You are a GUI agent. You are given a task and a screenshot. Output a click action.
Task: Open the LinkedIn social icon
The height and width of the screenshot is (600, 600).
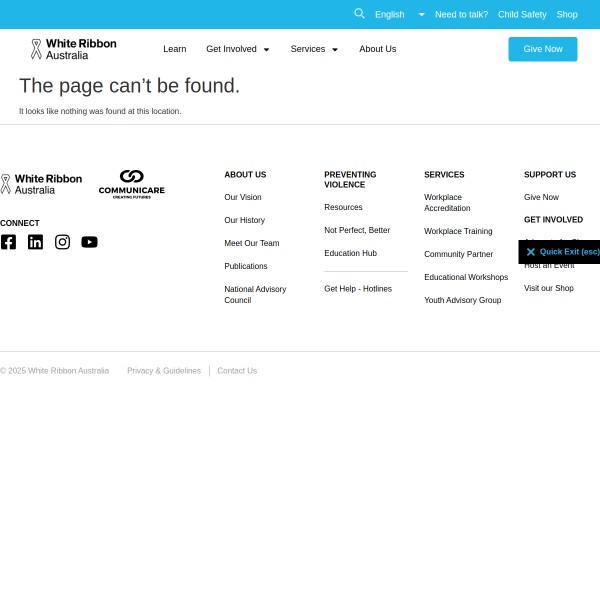coord(35,242)
